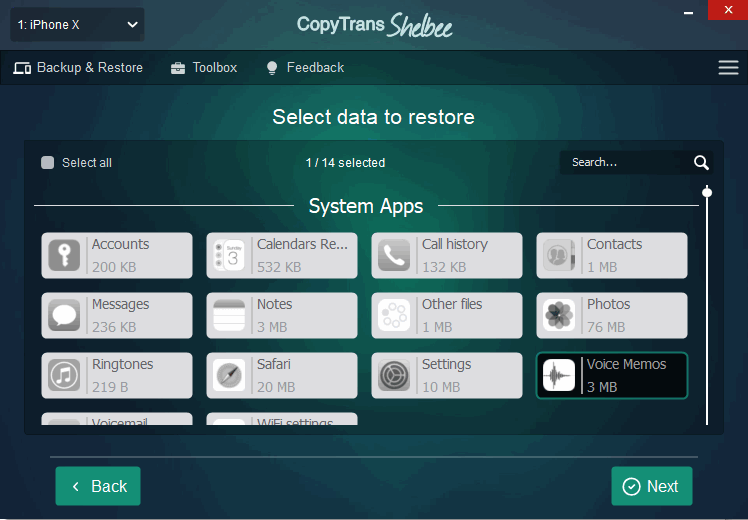Click the Other files dots icon
The width and height of the screenshot is (748, 520).
394,315
